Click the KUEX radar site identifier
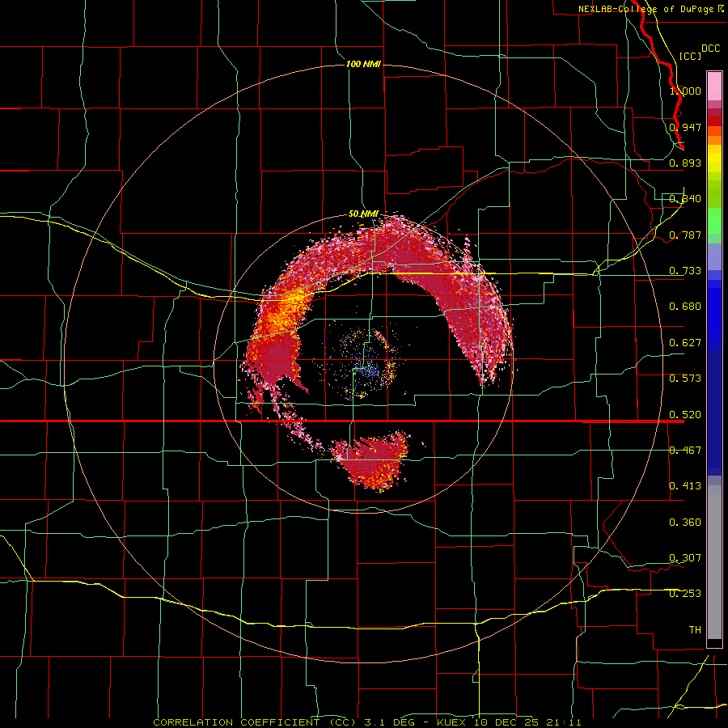 [451, 722]
